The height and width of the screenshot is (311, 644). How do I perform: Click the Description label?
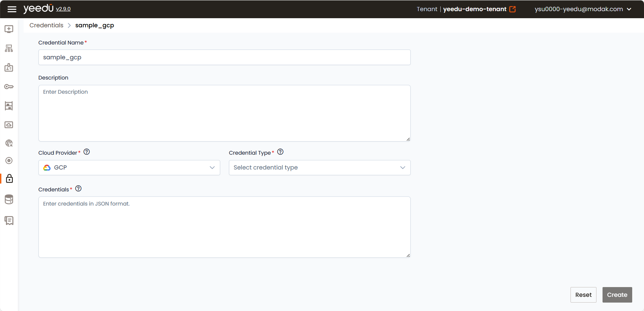pyautogui.click(x=53, y=77)
